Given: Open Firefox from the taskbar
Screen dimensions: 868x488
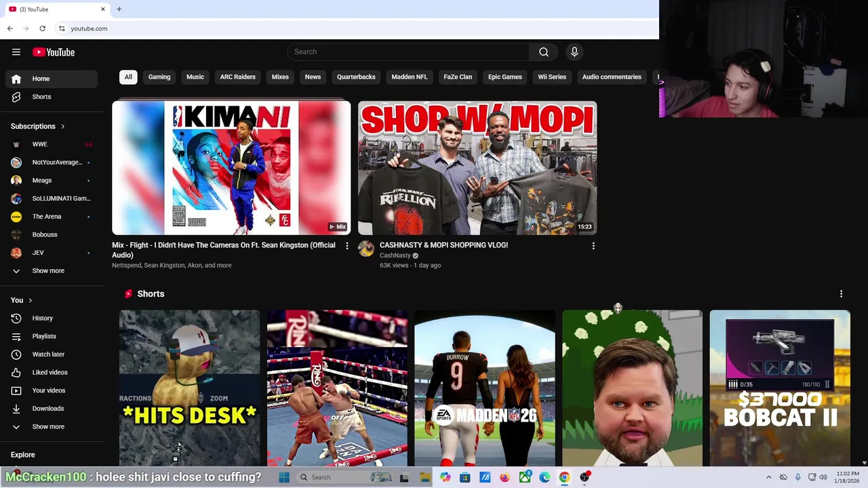Looking at the screenshot, I should click(x=505, y=477).
